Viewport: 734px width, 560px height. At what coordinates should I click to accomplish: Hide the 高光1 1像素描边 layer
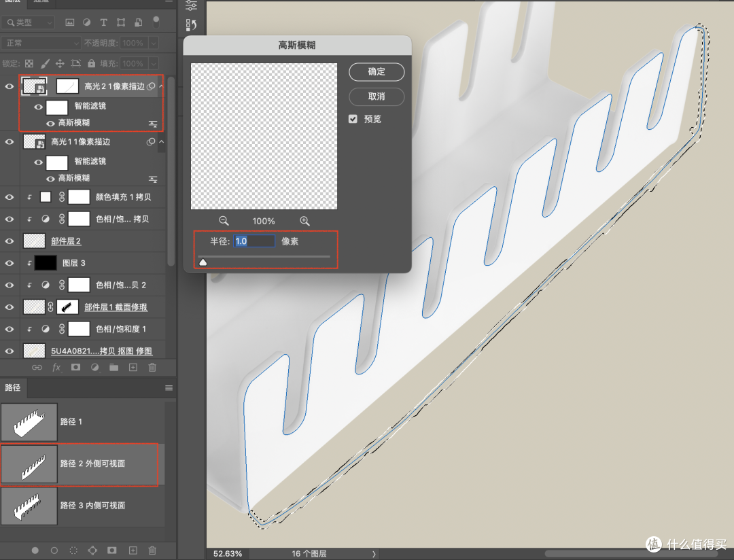(x=10, y=141)
